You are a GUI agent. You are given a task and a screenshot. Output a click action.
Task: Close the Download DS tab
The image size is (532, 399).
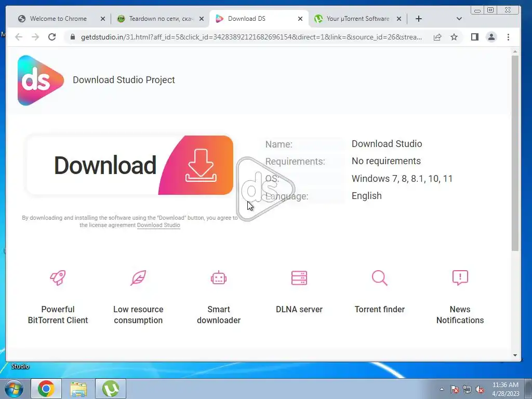300,19
